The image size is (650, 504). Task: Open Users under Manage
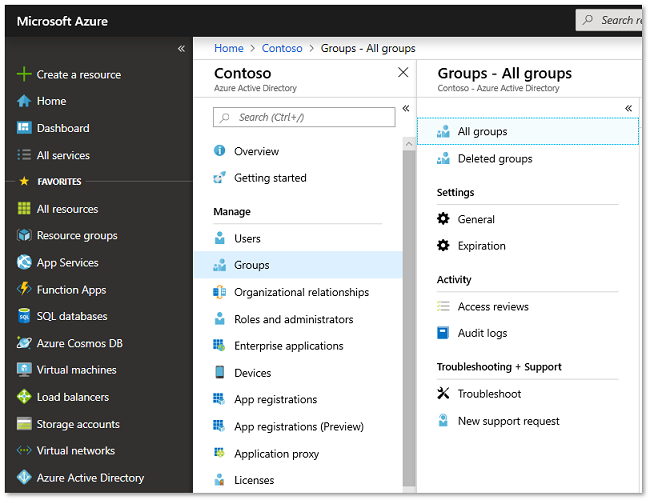[x=247, y=239]
